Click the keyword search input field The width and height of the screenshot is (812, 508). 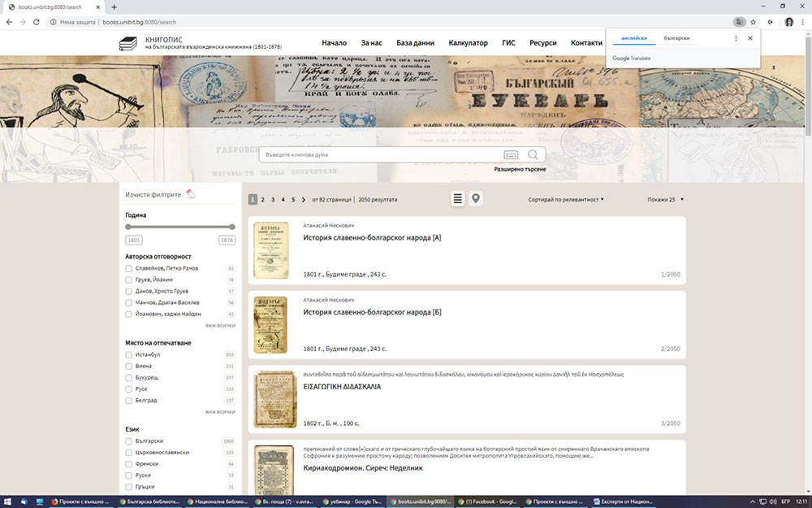[x=382, y=154]
